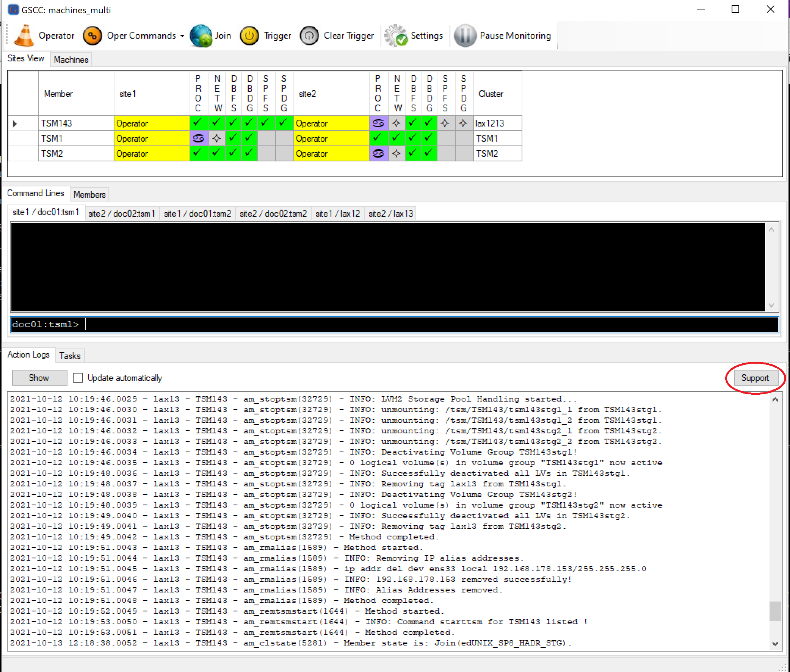Click the TSM1 member cell

point(76,139)
